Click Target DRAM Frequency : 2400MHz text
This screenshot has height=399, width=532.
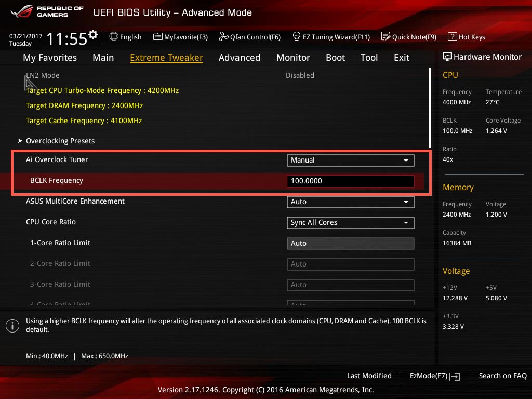pyautogui.click(x=85, y=105)
